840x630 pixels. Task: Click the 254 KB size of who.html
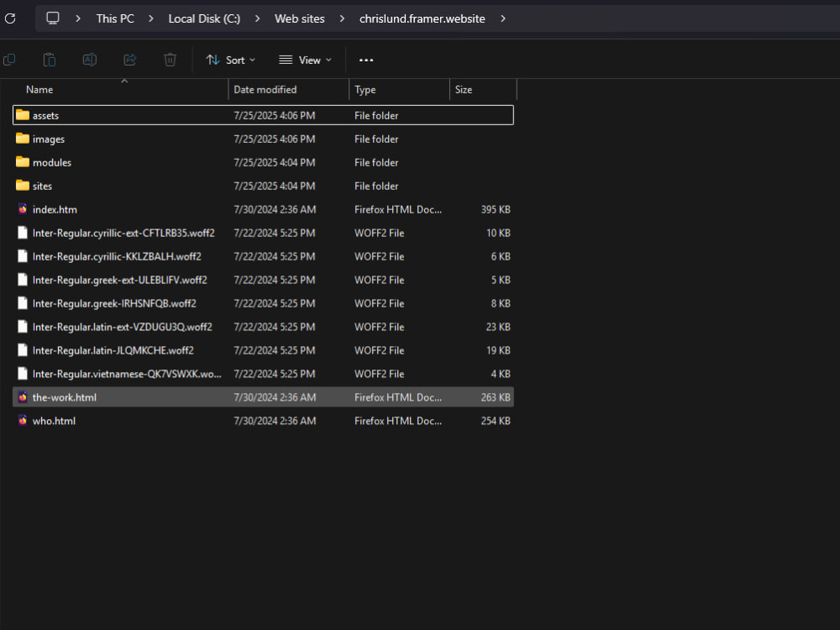point(496,421)
